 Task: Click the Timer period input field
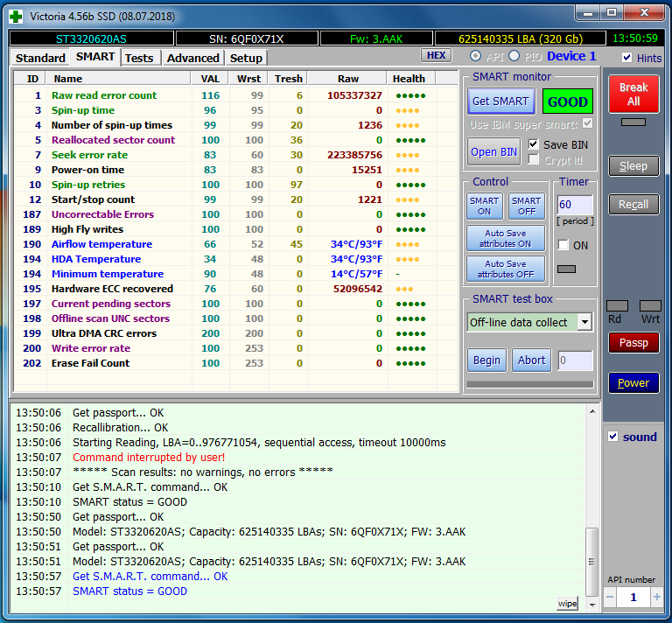tap(574, 205)
